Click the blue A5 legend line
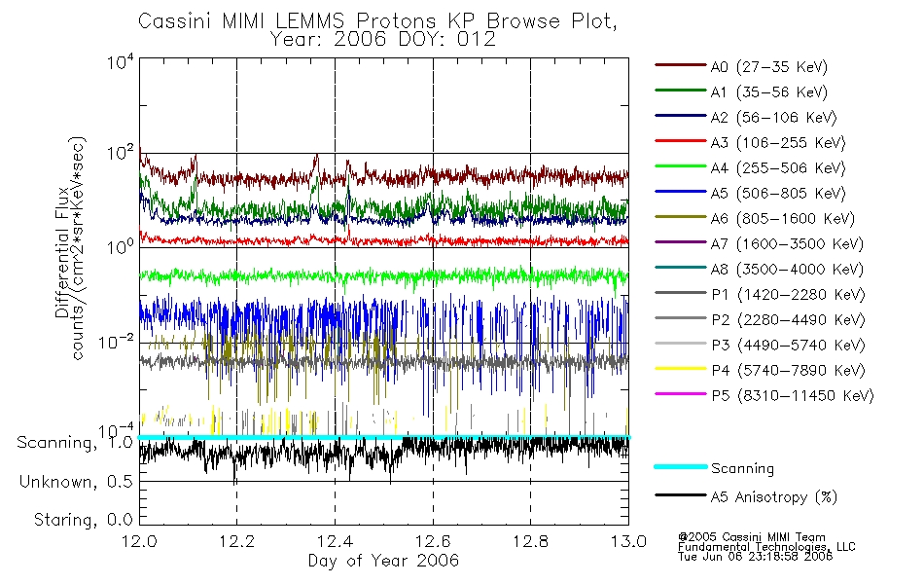The image size is (924, 584). tap(680, 192)
